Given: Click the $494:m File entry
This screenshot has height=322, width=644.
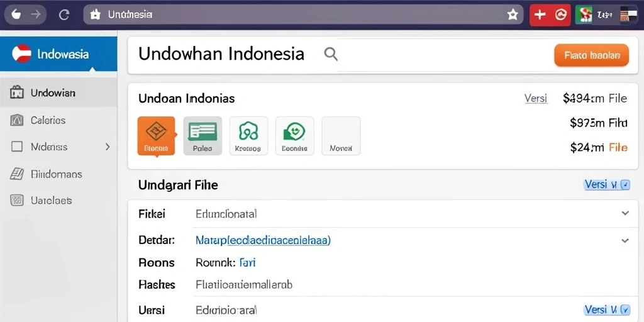Looking at the screenshot, I should pos(595,98).
